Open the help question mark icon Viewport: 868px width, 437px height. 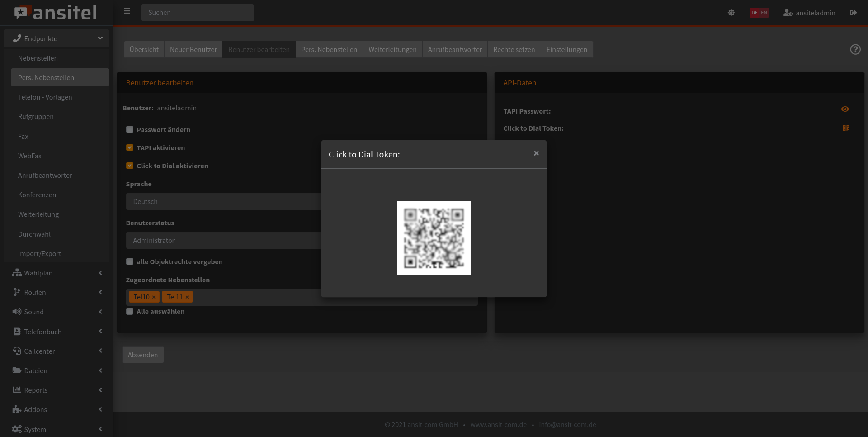pyautogui.click(x=855, y=50)
